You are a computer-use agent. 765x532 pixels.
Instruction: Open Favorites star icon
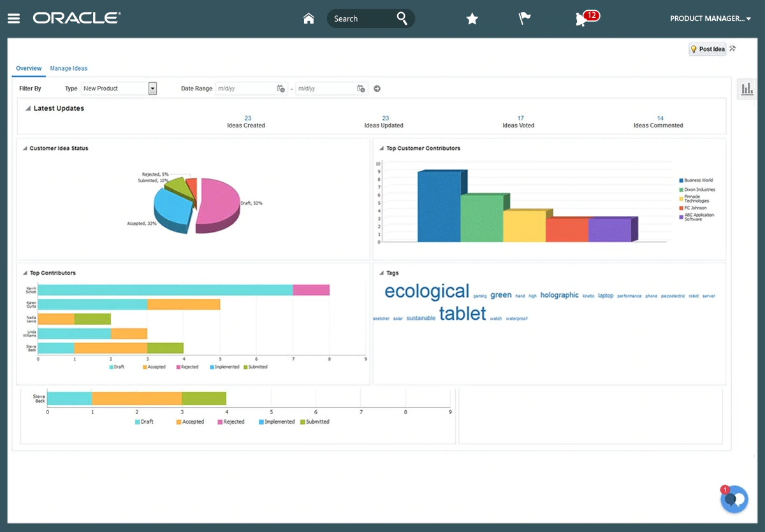pos(472,19)
